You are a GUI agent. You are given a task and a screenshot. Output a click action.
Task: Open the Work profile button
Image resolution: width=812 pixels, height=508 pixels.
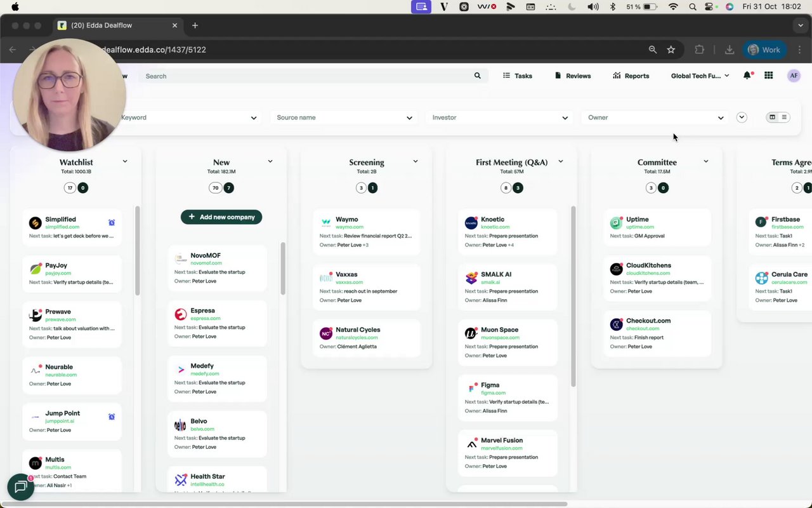(764, 50)
